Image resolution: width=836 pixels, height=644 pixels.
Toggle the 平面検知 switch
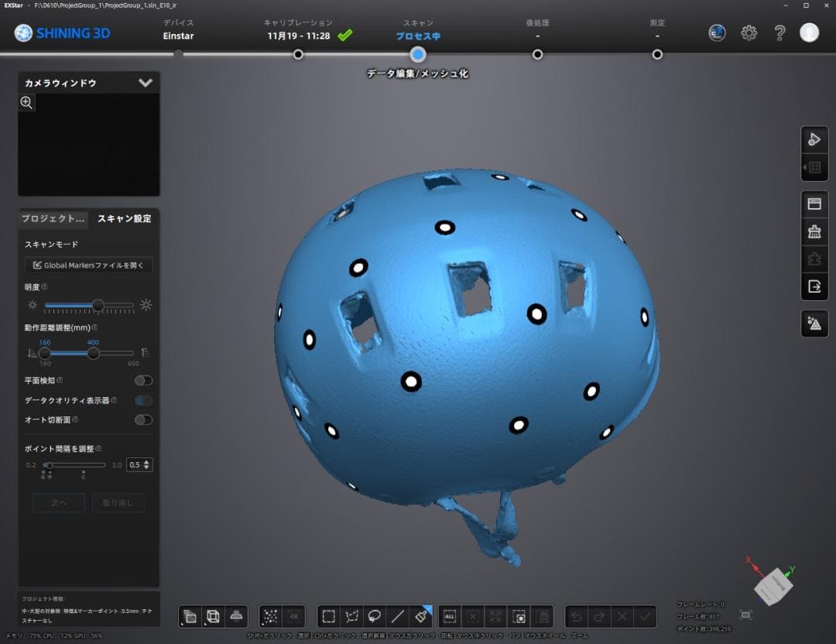143,381
